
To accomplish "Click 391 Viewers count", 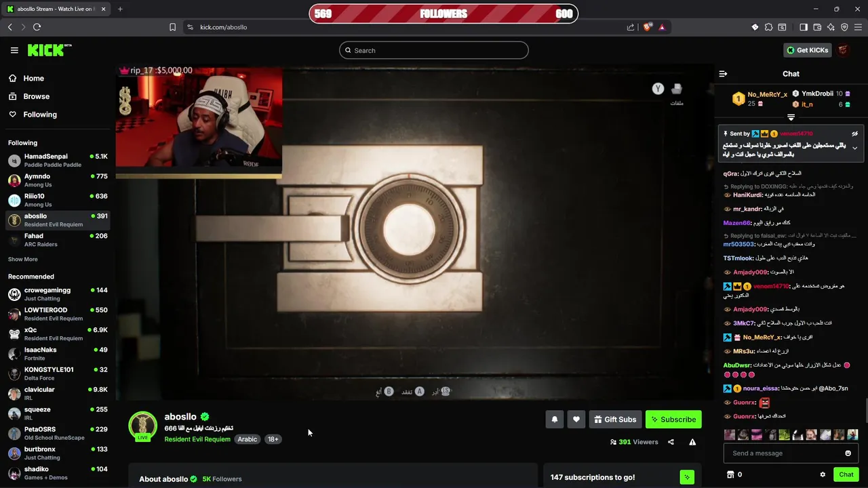I will pos(634,442).
